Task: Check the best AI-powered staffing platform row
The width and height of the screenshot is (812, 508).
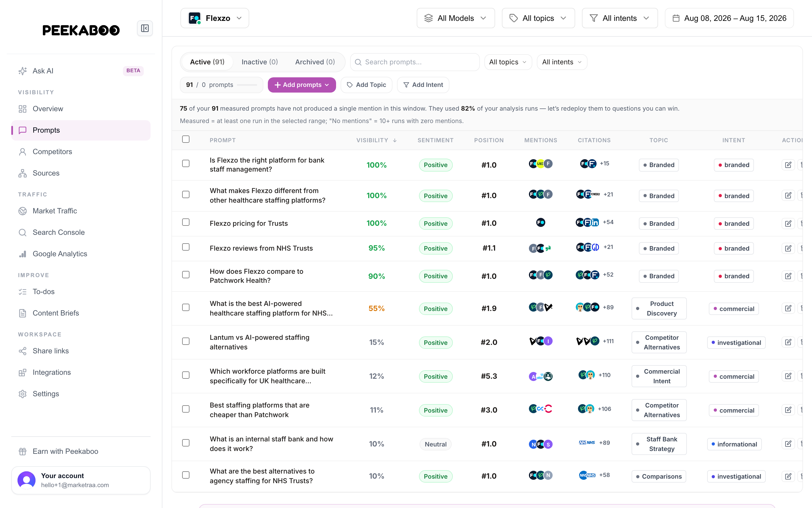Action: pyautogui.click(x=186, y=308)
